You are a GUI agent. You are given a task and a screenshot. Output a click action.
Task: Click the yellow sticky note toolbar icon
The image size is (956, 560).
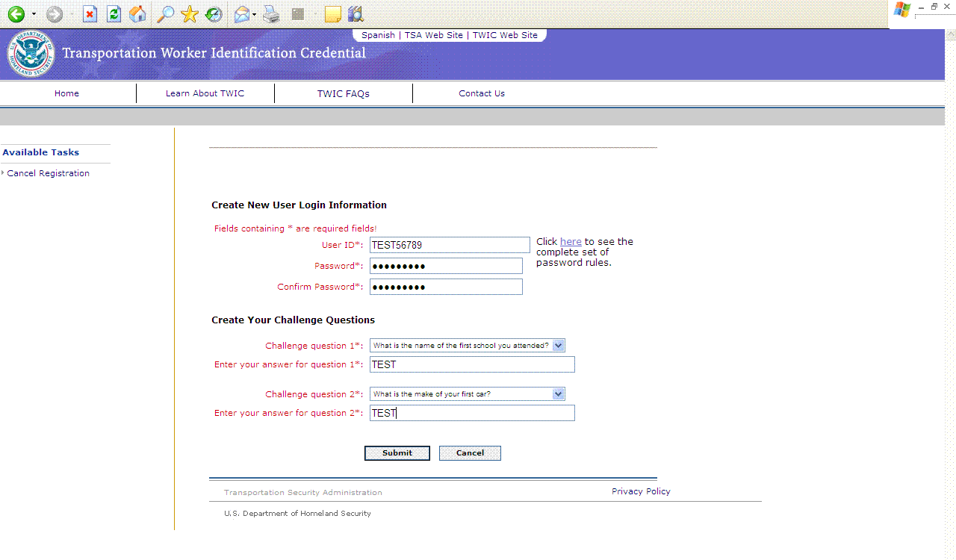click(332, 14)
